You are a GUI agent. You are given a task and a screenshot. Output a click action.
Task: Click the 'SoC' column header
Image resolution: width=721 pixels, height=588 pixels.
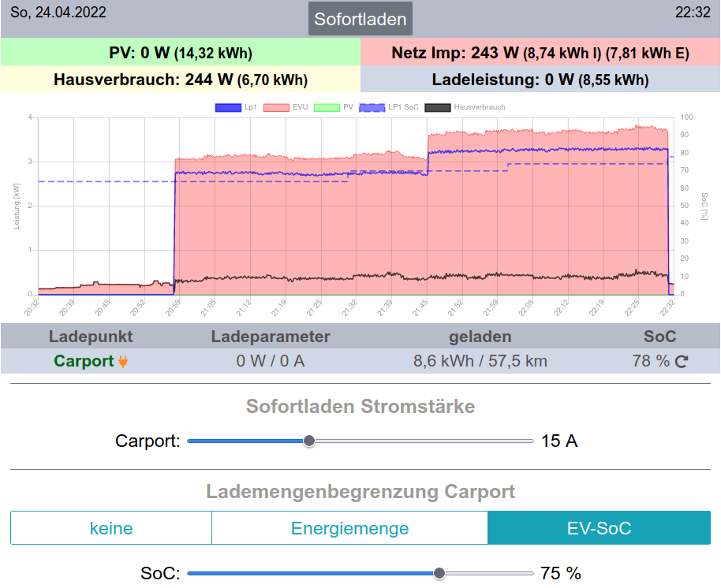click(659, 337)
